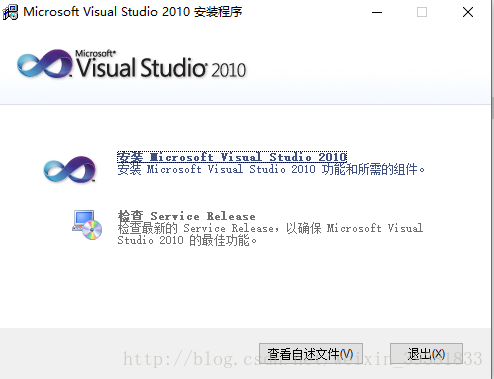Click Service Release description text 检查最新的
The height and width of the screenshot is (379, 494).
tap(147, 228)
